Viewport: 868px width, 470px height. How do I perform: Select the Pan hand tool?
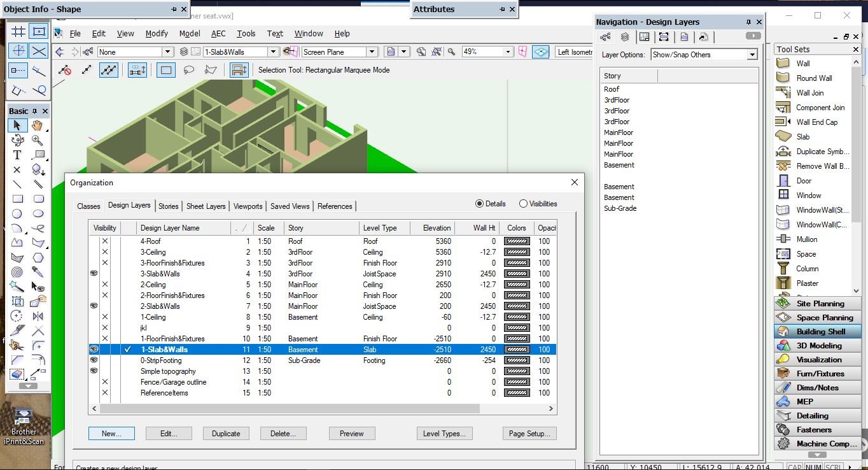pos(38,125)
